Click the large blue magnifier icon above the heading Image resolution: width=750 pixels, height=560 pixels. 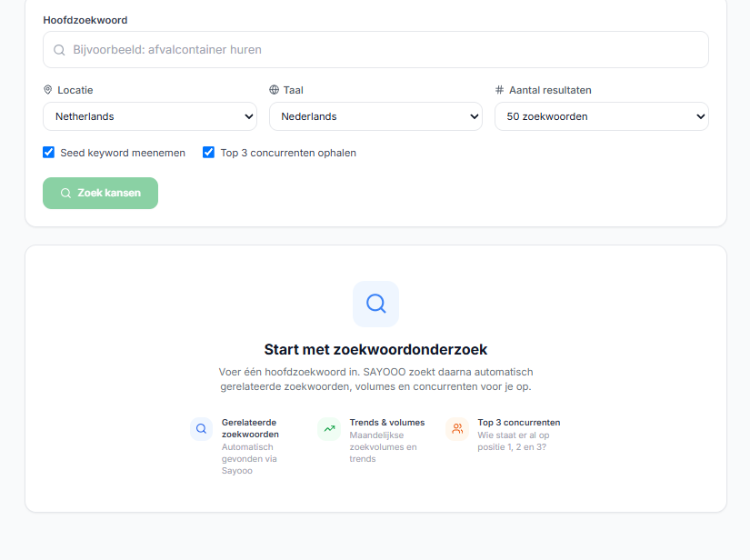(376, 304)
